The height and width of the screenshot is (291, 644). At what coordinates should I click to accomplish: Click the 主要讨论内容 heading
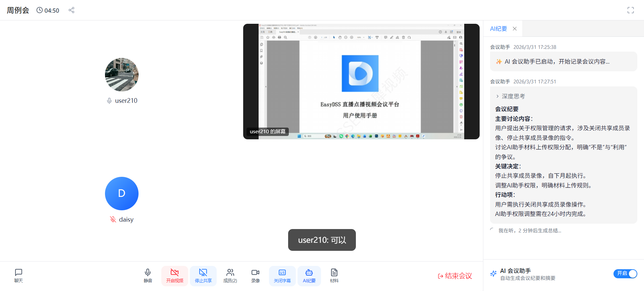tap(514, 119)
